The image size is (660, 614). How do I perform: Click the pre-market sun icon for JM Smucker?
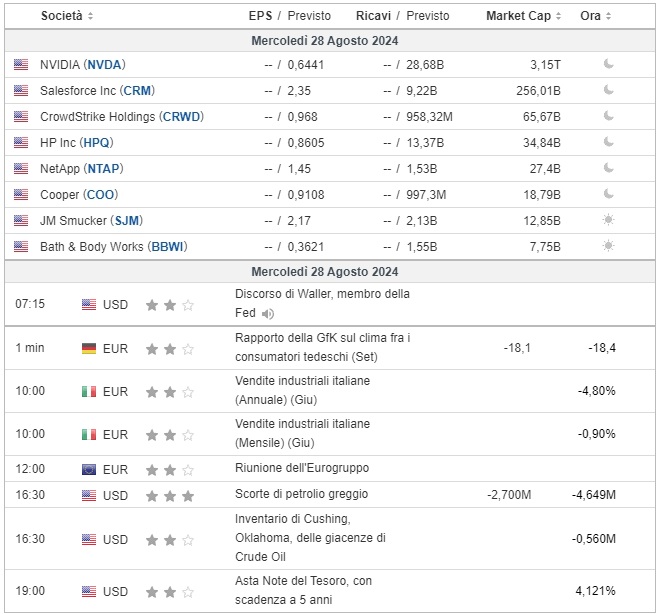coord(608,220)
